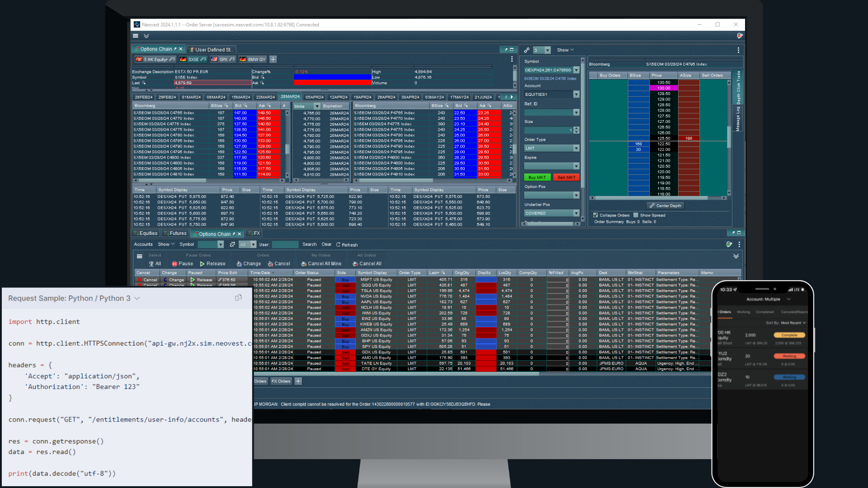
Task: Select the BMW GY symbol tab
Action: click(x=253, y=59)
